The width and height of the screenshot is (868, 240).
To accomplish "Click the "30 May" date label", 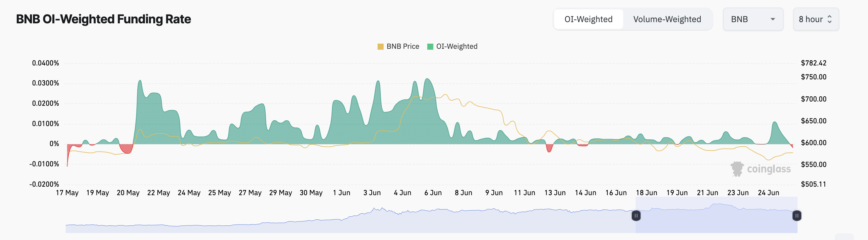I will pyautogui.click(x=311, y=193).
